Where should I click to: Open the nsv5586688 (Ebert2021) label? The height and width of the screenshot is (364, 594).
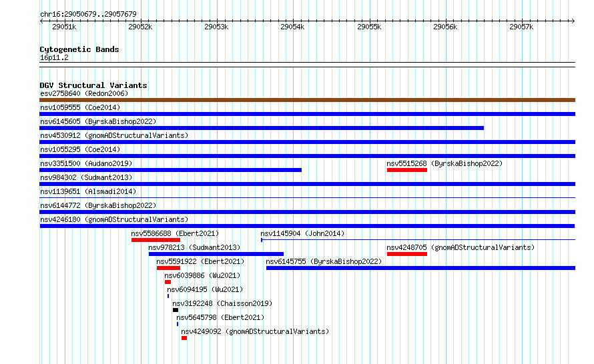coord(175,233)
